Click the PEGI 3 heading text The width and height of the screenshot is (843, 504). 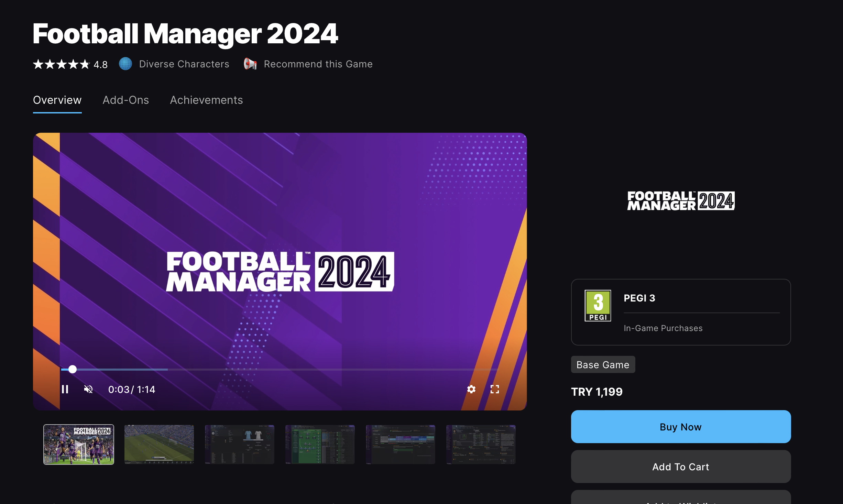(639, 298)
